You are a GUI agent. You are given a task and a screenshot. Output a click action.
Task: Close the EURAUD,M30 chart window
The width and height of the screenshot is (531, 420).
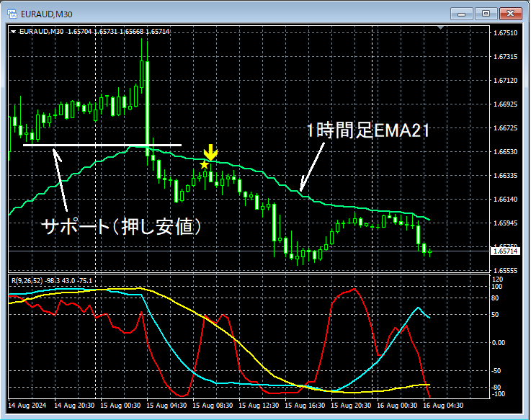click(510, 14)
